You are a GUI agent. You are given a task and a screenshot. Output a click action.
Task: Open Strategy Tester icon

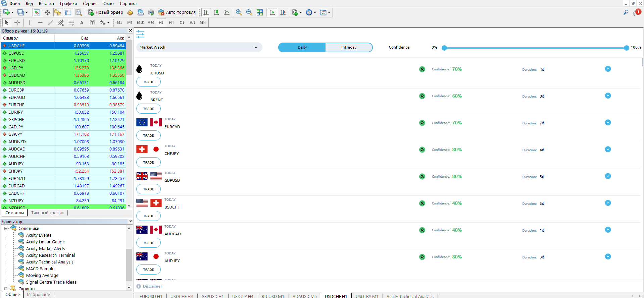(x=79, y=12)
